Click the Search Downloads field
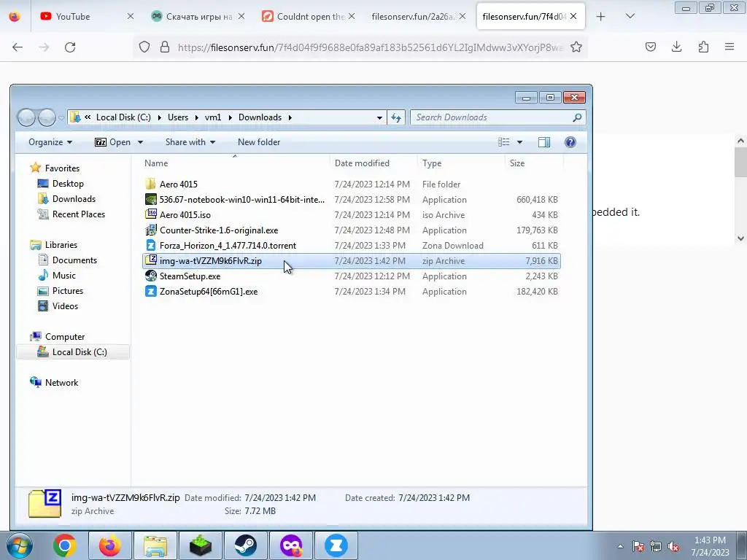Image resolution: width=747 pixels, height=560 pixels. (x=498, y=117)
